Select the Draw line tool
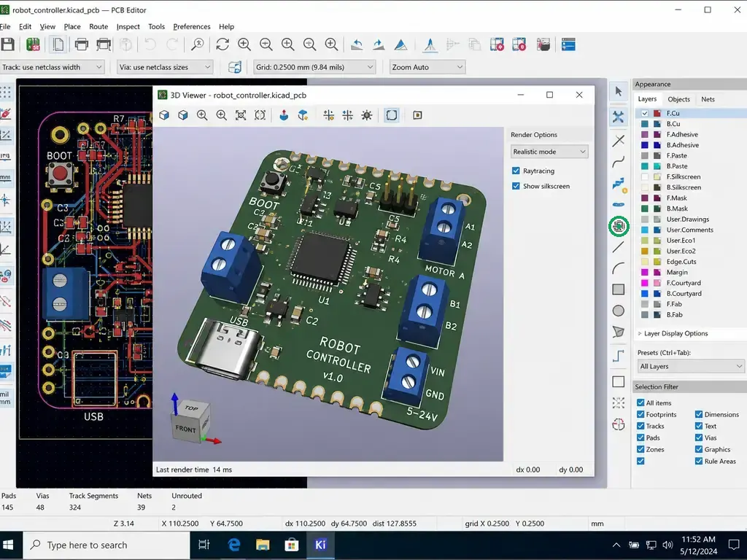 tap(619, 247)
